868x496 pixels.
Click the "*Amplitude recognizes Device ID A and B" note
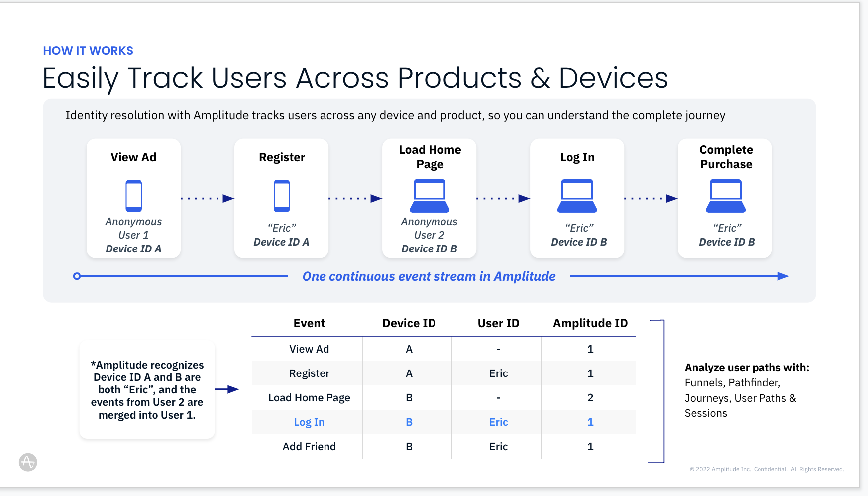point(147,390)
